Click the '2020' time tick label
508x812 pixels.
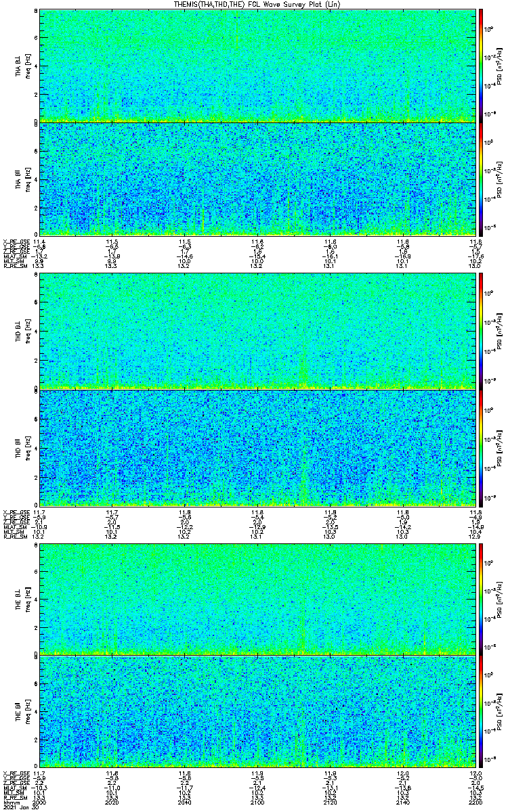point(112,802)
